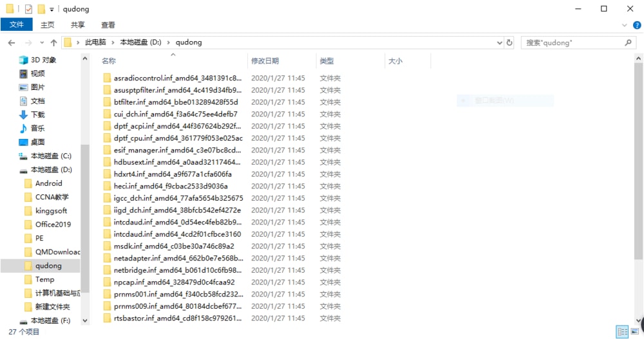Select the cui_dch.inf_amd64 folder icon

[107, 114]
